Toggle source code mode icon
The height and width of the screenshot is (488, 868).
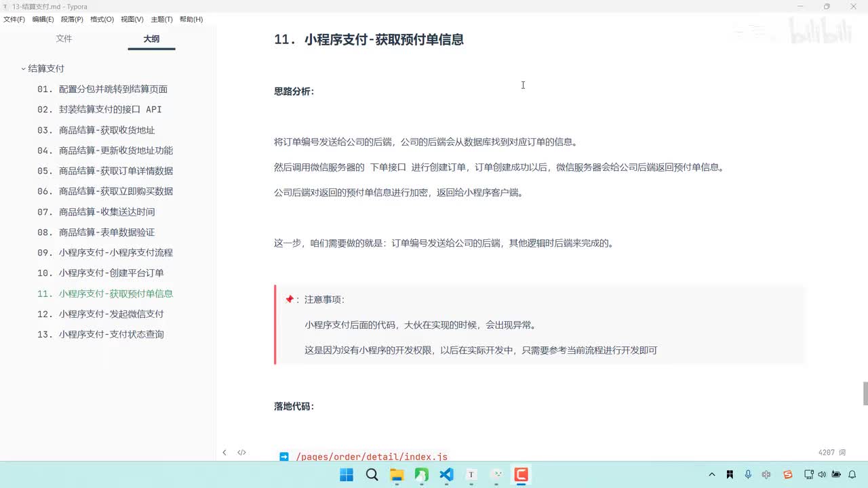(241, 452)
